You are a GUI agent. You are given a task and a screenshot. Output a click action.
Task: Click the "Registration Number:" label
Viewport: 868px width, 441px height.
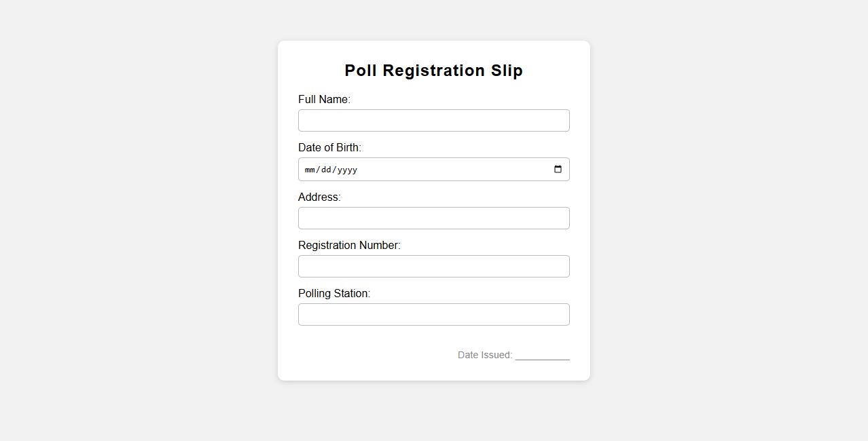[349, 246]
